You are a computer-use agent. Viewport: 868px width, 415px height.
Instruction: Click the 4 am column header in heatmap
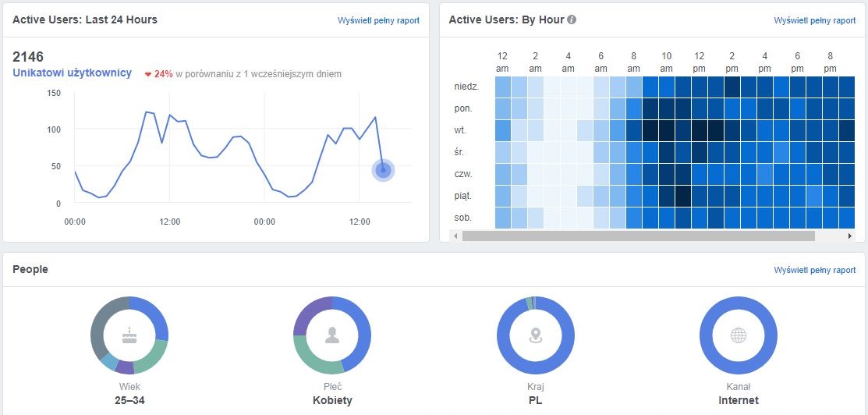(569, 62)
